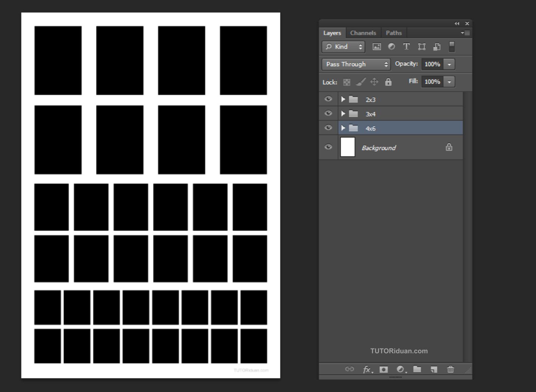Open the Opacity dropdown arrow
This screenshot has height=392, width=536.
pos(449,64)
